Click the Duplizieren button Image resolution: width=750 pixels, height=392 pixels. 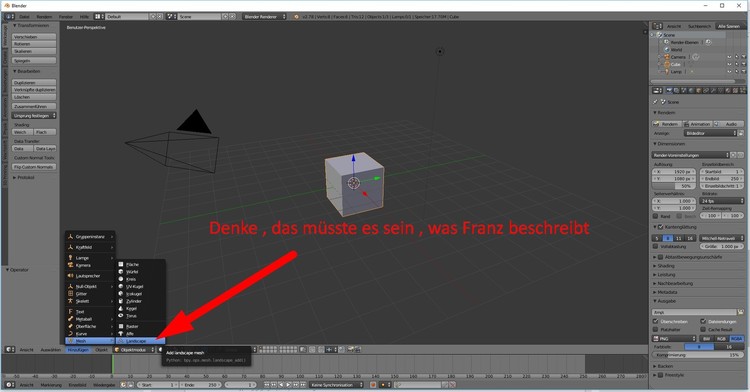[x=34, y=83]
